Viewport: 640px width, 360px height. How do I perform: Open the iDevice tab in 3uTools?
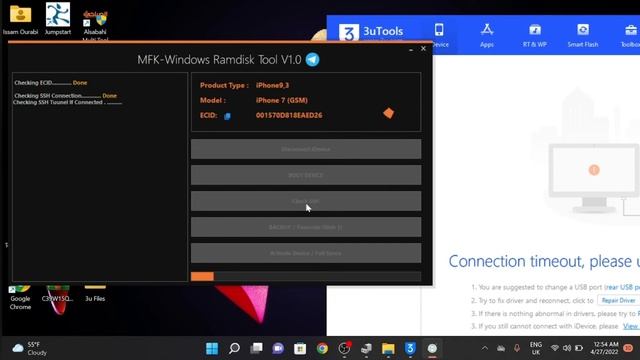440,35
